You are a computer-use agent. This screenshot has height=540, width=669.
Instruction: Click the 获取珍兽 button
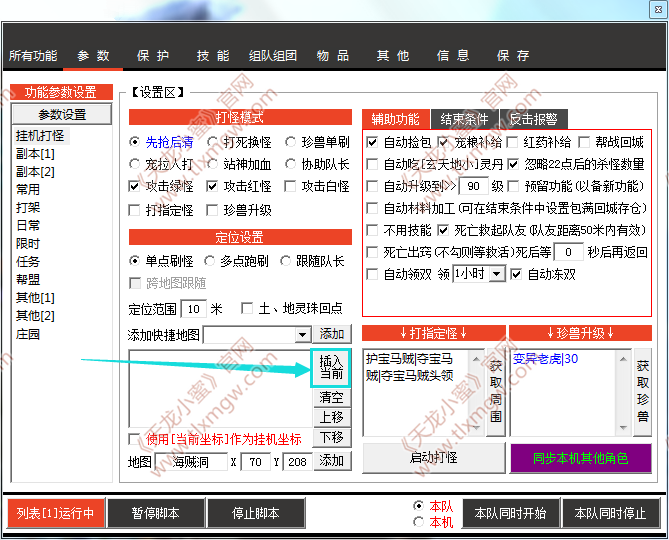point(643,392)
